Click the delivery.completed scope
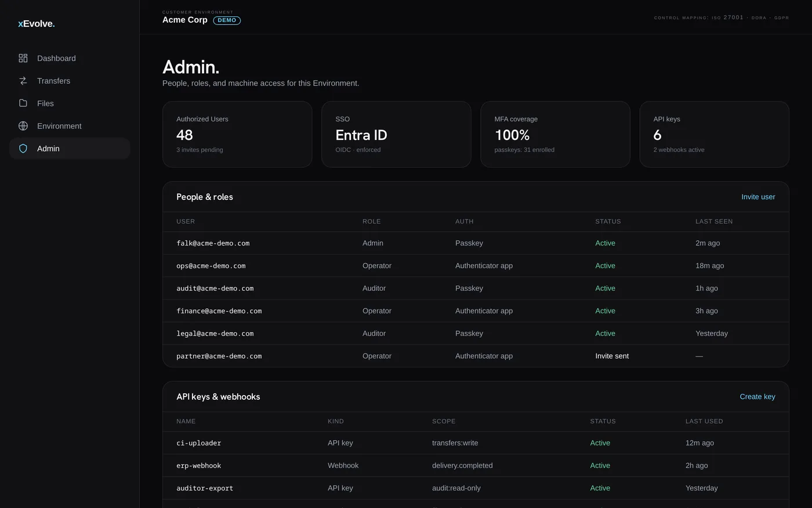 (462, 466)
